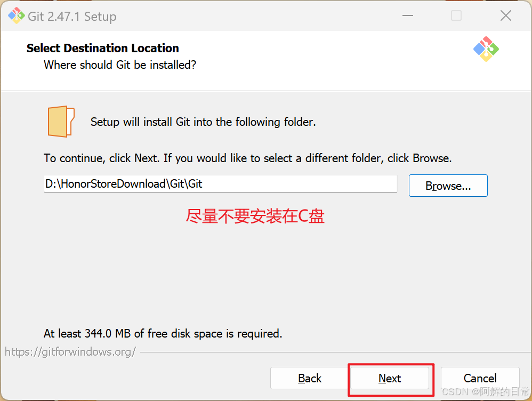The image size is (532, 401).
Task: Click the orange folder icon
Action: 61,121
